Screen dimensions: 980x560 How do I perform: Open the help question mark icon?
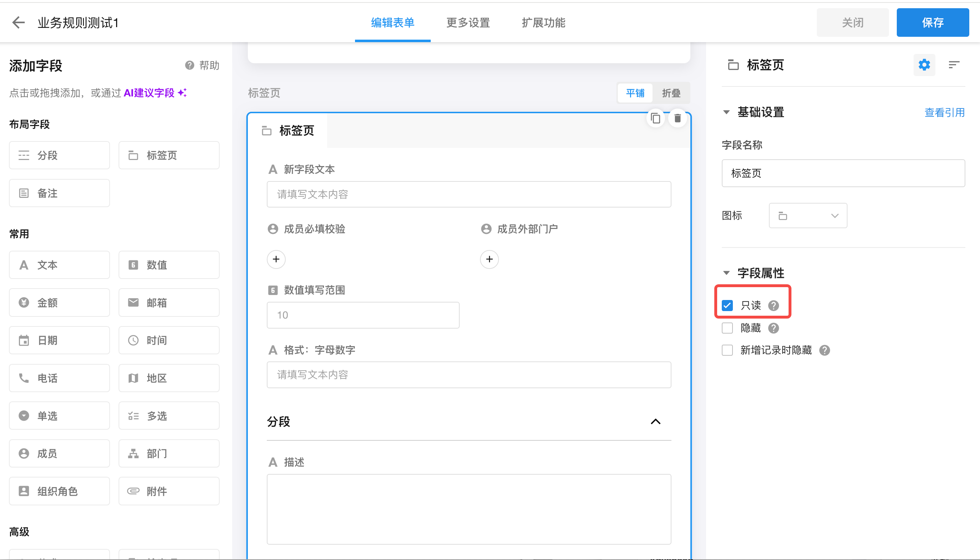189,65
